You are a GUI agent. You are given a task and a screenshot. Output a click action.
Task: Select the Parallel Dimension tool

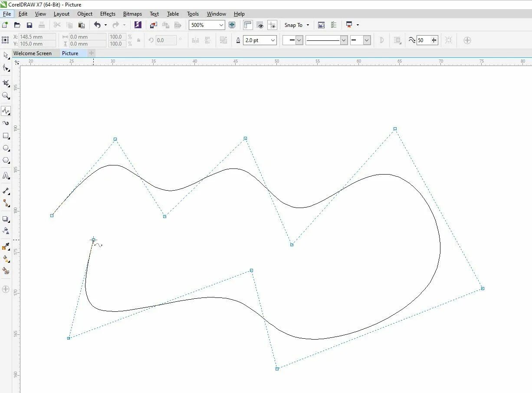(x=6, y=191)
